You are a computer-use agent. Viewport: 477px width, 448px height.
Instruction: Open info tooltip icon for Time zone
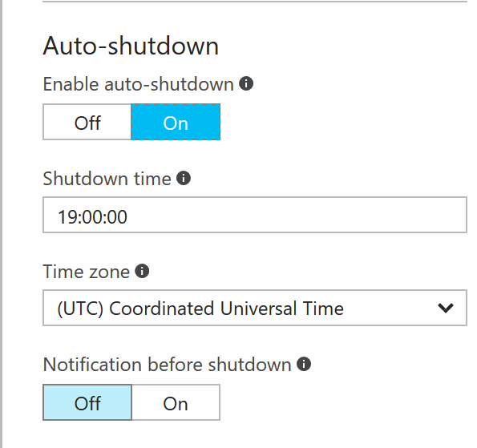click(142, 271)
